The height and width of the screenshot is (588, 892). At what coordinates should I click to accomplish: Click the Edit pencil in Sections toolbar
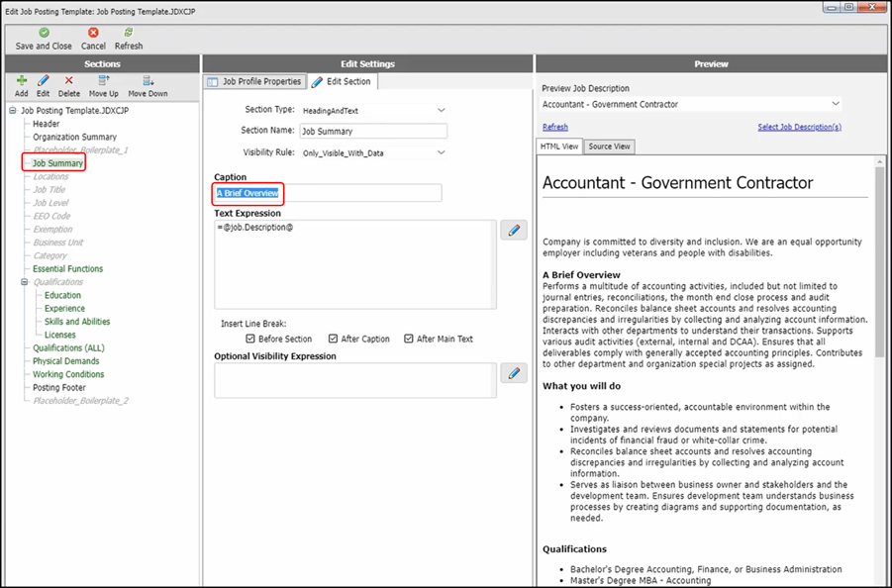(44, 80)
